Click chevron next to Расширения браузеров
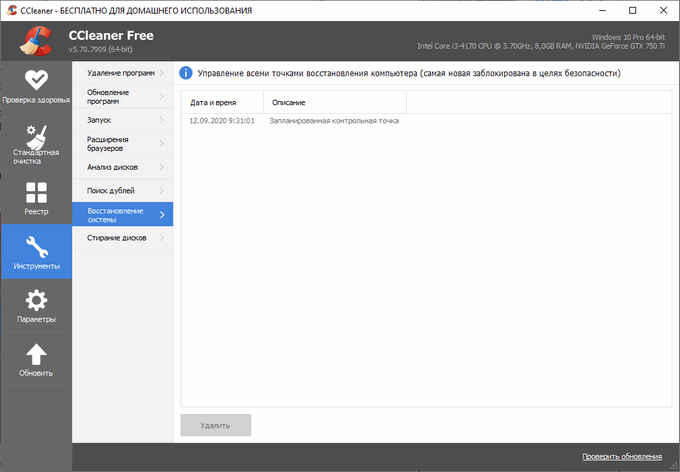 tap(162, 144)
